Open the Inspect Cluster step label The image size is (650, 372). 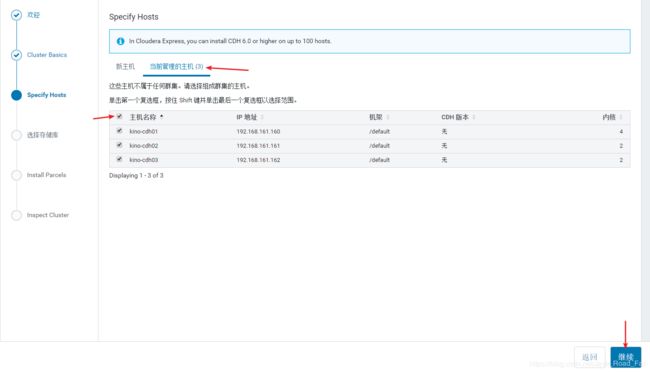point(48,215)
